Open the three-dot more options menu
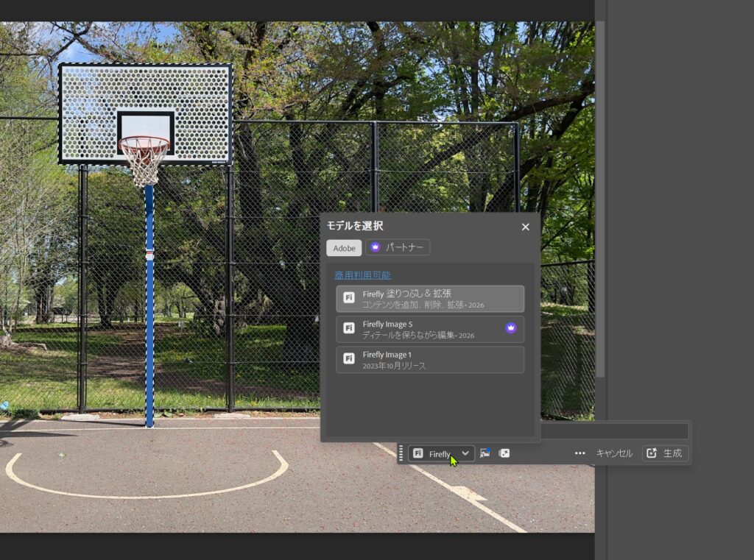This screenshot has width=754, height=560. click(580, 453)
